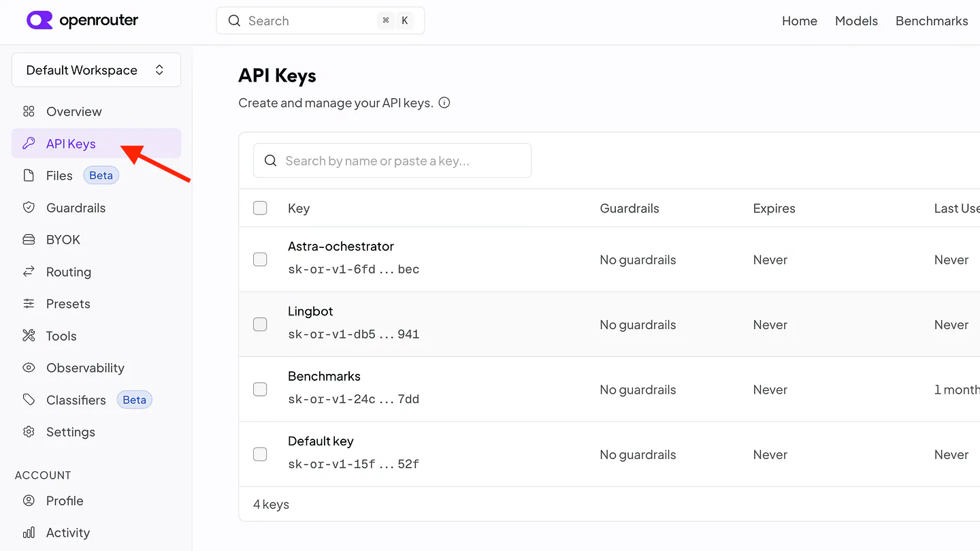This screenshot has width=980, height=551.
Task: Go to Home in top navigation
Action: pos(800,21)
